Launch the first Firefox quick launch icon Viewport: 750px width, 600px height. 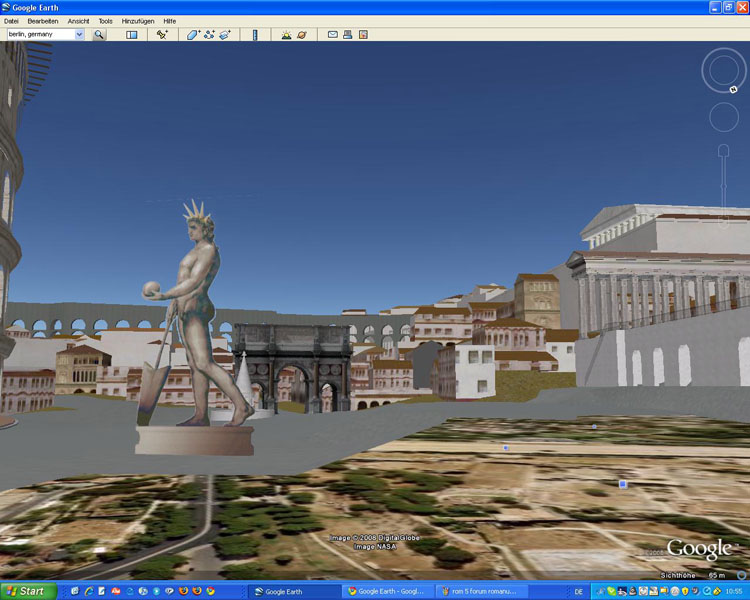click(x=183, y=591)
